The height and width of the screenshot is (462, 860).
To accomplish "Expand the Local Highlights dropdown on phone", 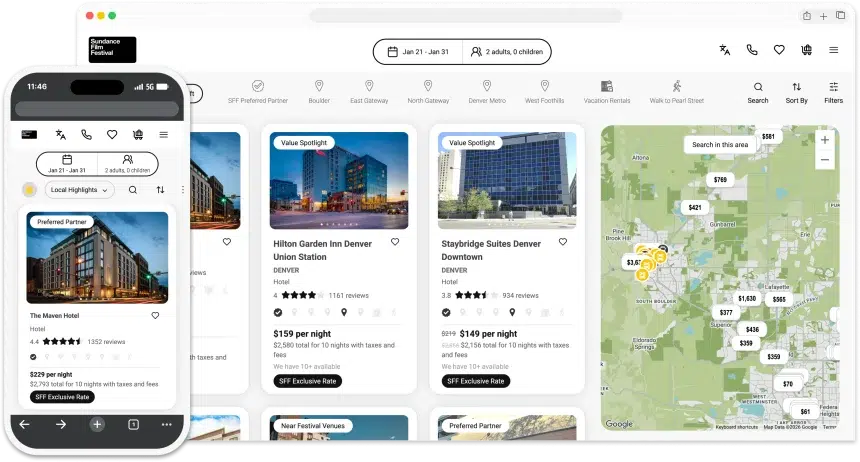I will point(80,190).
